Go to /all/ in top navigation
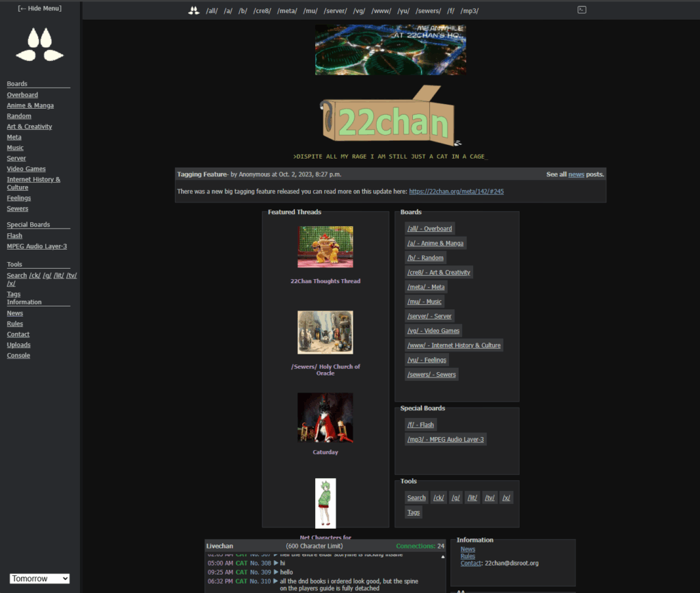This screenshot has height=593, width=700. 212,11
